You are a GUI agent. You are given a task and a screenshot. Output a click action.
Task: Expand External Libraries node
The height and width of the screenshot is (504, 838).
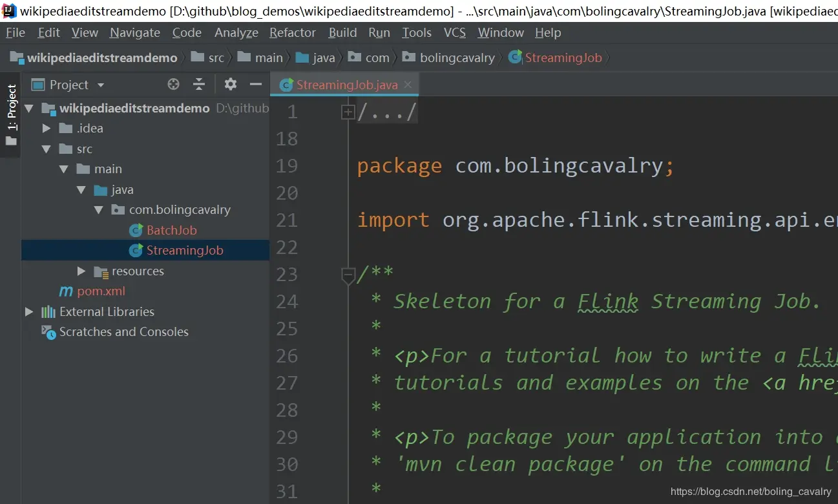[x=29, y=312]
